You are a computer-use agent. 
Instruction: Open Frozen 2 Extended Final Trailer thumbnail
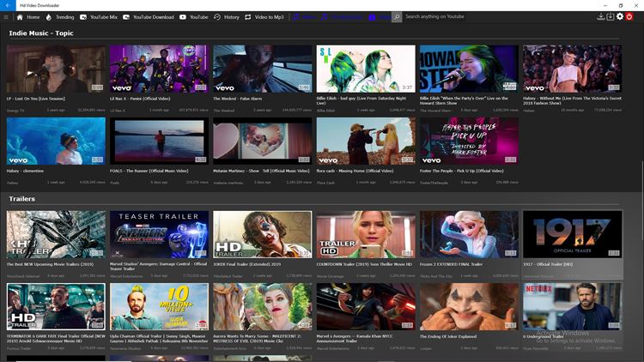pos(469,234)
